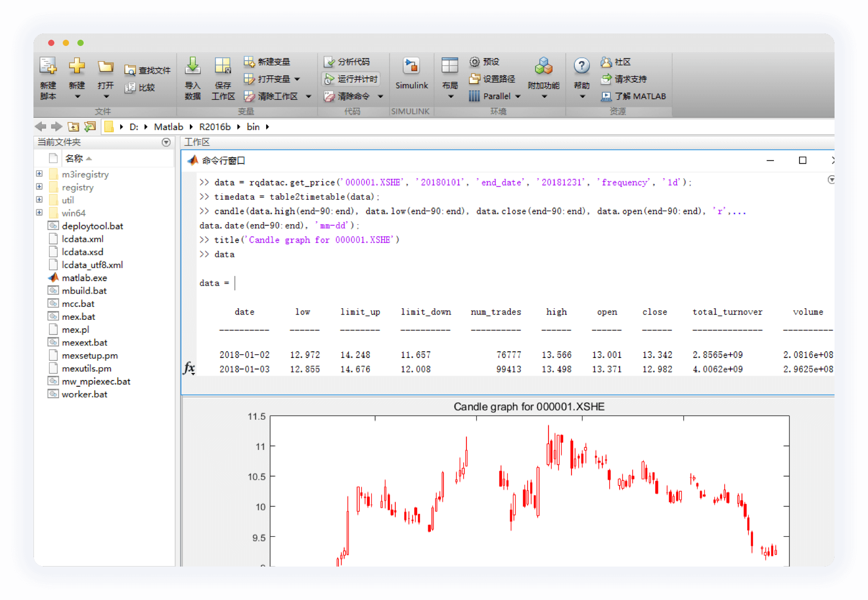Click the Import Data (导入数据) icon

192,66
